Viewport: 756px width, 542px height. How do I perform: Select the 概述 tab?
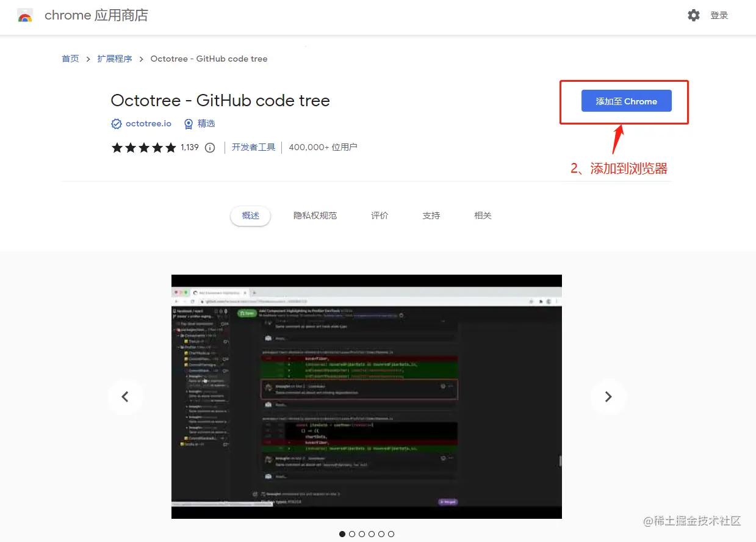point(250,215)
